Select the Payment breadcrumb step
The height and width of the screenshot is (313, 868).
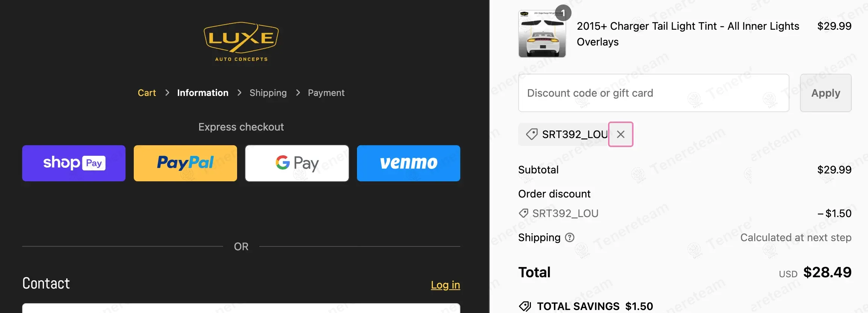(x=326, y=93)
